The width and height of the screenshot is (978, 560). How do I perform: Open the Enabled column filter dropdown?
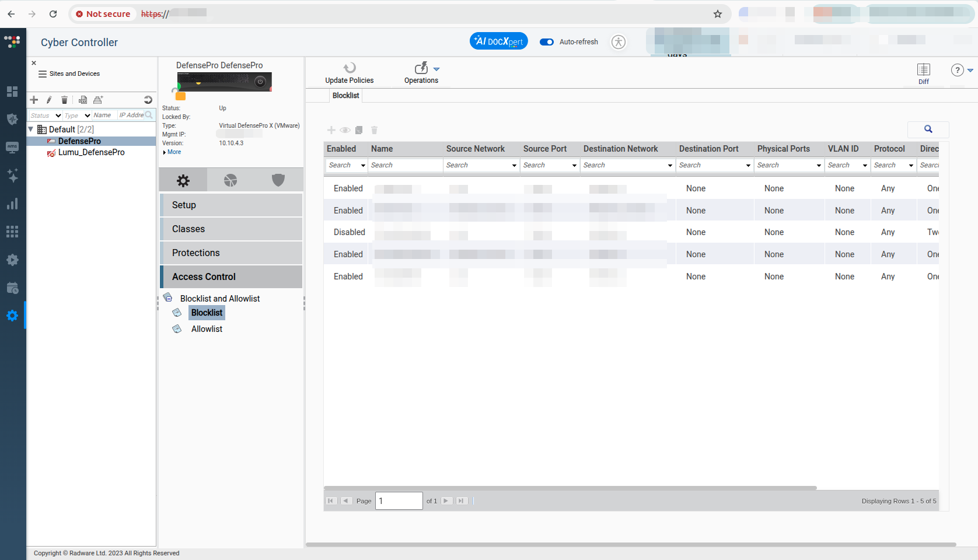click(x=362, y=166)
